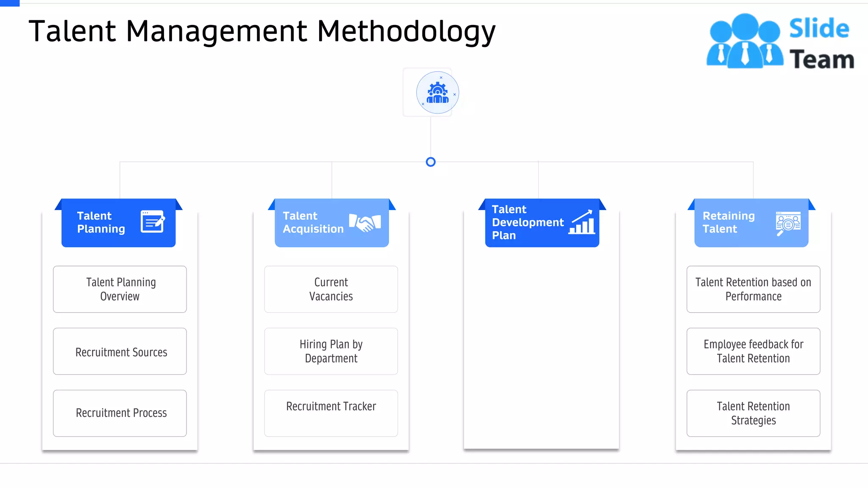Select the Talent Acquisition header tab
868x488 pixels.
(x=332, y=223)
